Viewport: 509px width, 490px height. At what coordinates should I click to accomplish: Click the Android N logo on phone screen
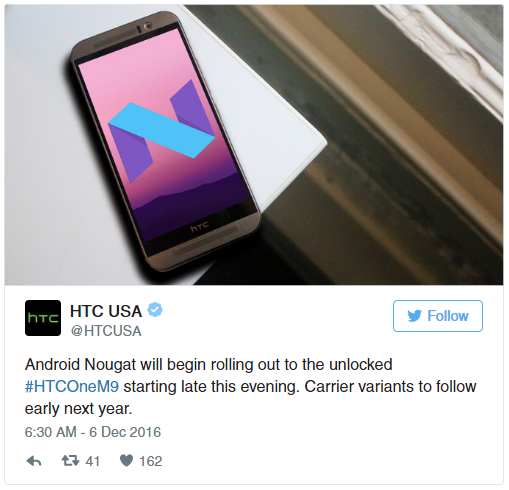pyautogui.click(x=162, y=131)
